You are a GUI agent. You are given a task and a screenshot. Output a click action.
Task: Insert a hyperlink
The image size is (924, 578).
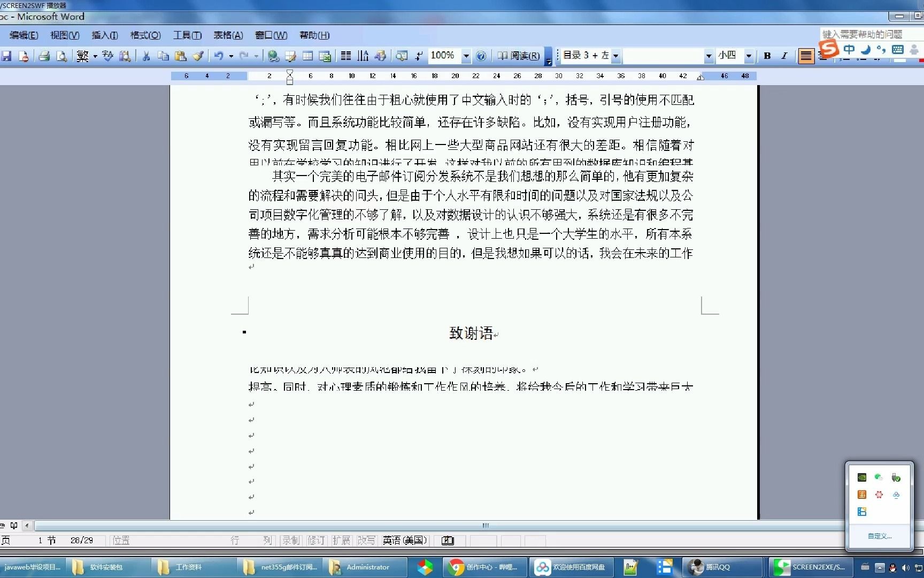[273, 56]
